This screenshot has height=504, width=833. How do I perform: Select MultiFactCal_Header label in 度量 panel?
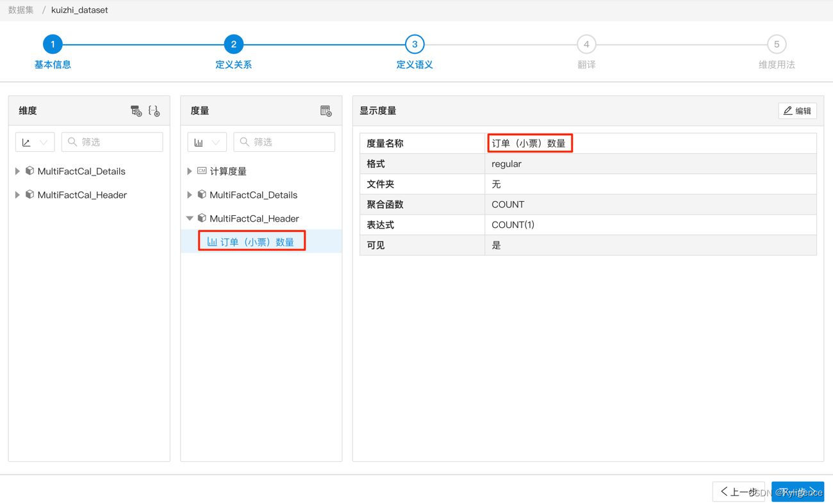coord(254,218)
